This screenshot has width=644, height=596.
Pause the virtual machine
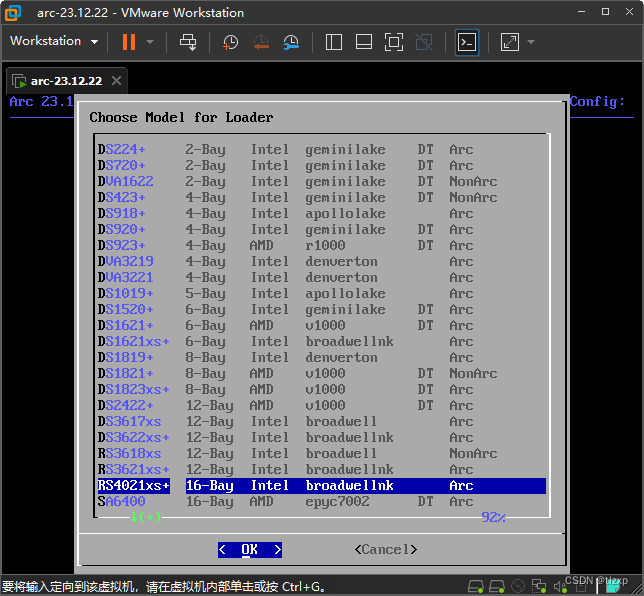[129, 42]
